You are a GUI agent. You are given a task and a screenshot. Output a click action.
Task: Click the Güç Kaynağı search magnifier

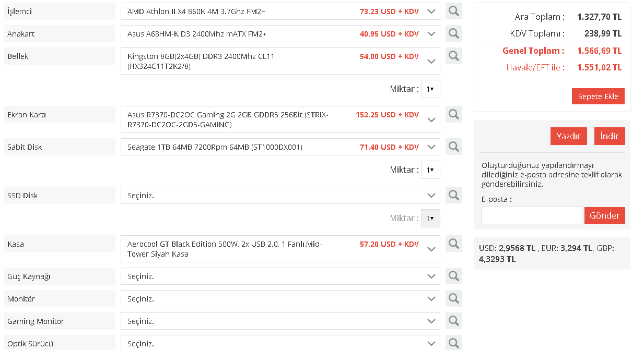(x=454, y=276)
